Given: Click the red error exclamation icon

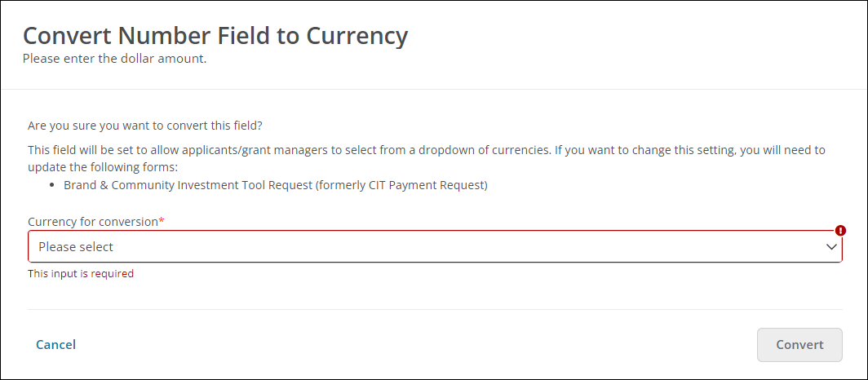Looking at the screenshot, I should coord(841,231).
